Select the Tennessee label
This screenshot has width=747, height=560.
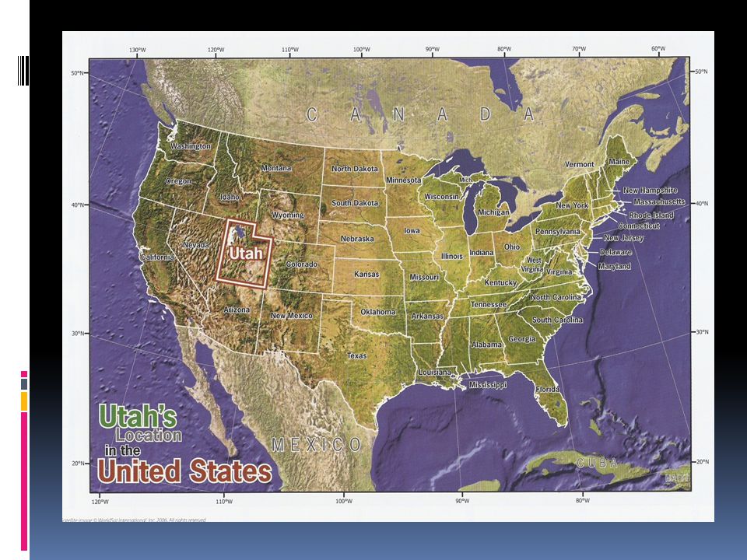click(x=489, y=304)
